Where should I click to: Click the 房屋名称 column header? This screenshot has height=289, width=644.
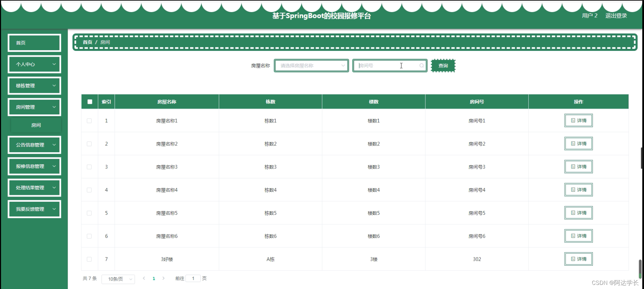pos(167,102)
